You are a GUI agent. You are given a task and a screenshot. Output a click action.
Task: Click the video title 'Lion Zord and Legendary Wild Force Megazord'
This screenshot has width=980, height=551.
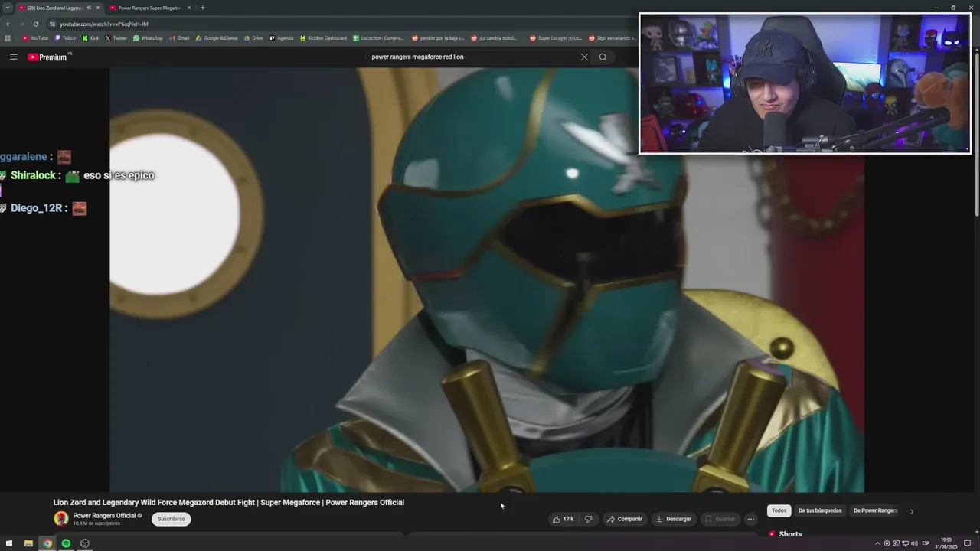[x=229, y=503]
